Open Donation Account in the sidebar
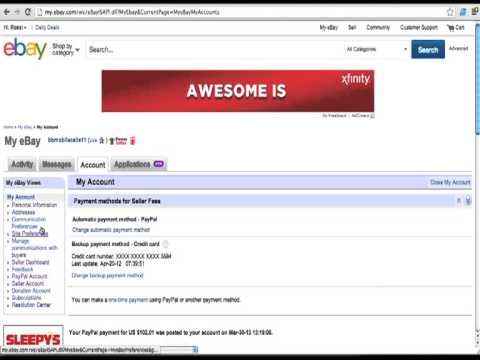Viewport: 480px width, 360px height. (x=31, y=291)
